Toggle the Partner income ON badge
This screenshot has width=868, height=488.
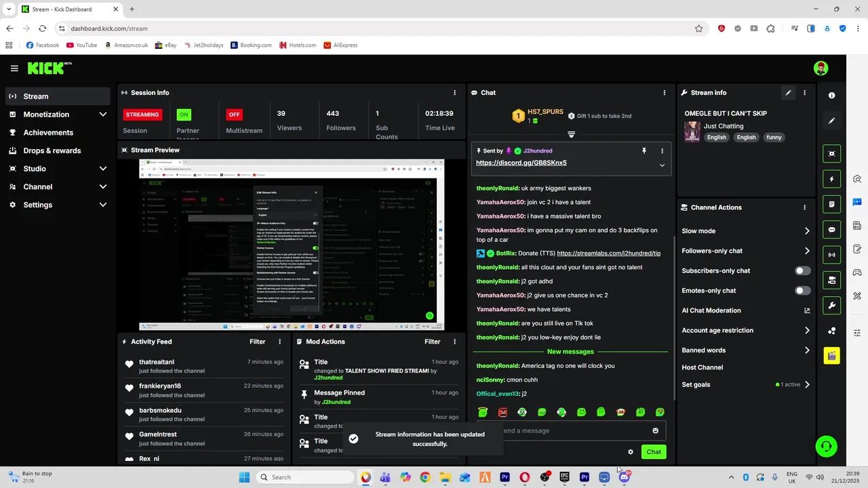[x=184, y=115]
